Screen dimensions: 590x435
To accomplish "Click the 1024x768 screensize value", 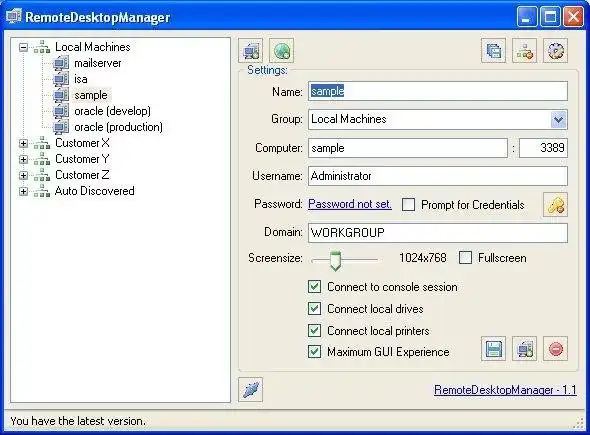I will point(423,258).
